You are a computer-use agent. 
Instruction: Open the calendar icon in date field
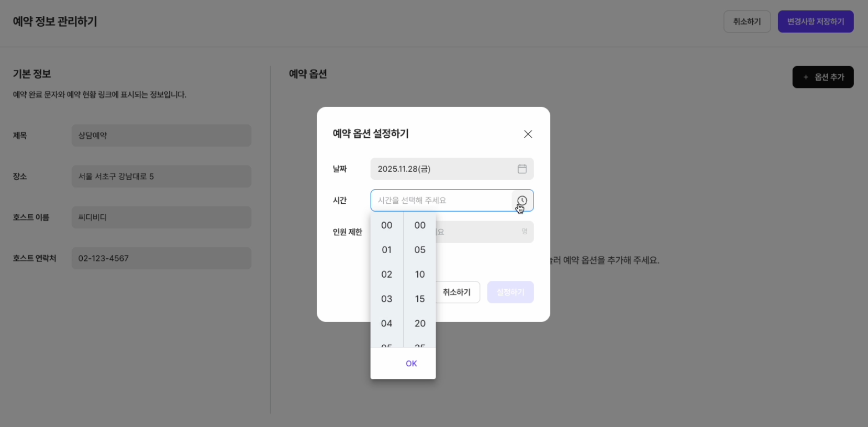tap(522, 169)
